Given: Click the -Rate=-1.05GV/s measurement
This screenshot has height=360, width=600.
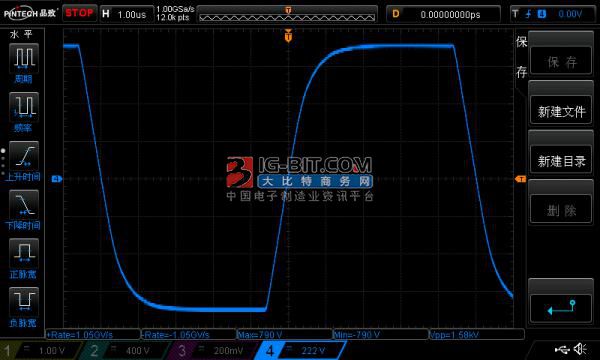Looking at the screenshot, I should pos(189,335).
